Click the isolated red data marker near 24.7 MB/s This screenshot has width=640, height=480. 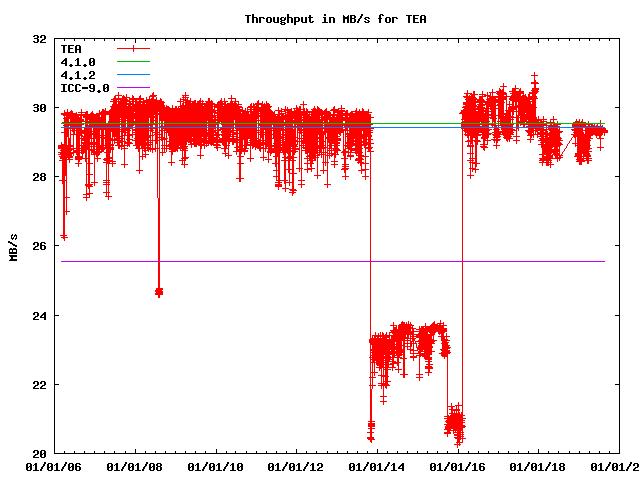(159, 292)
